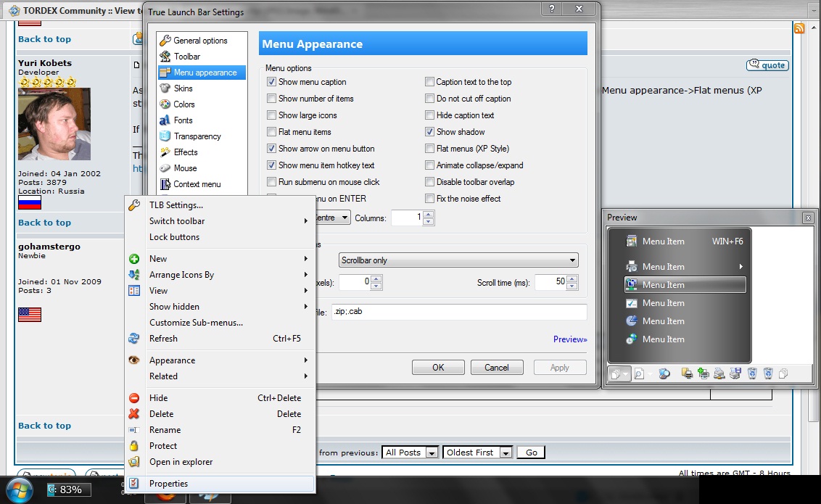Click the Go button in forum
Screen dimensions: 821x504
point(531,453)
